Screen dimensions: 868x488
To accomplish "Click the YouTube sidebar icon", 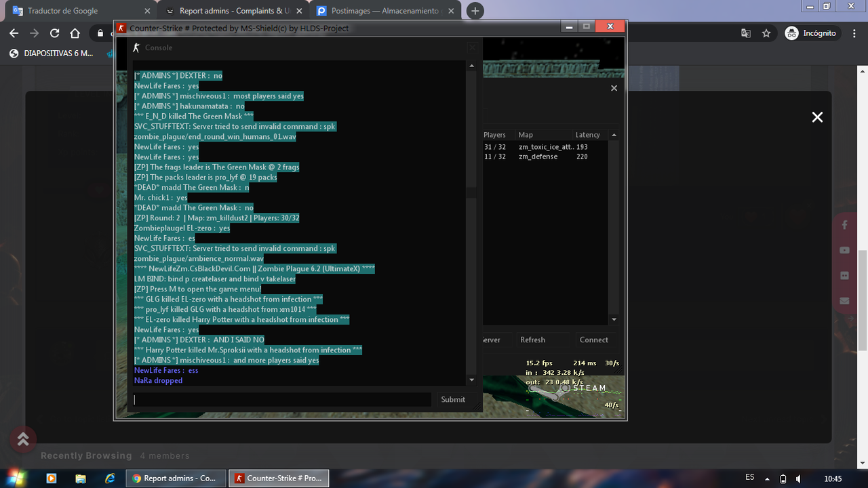I will pyautogui.click(x=844, y=250).
